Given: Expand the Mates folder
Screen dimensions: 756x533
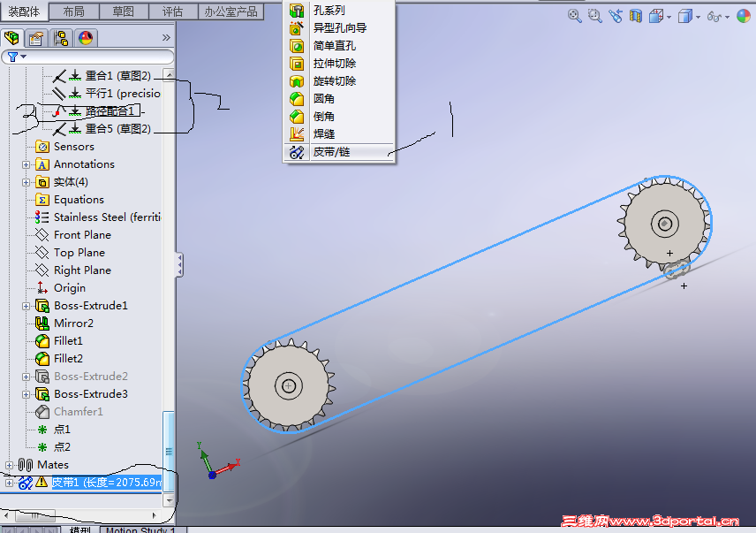Looking at the screenshot, I should pos(9,465).
